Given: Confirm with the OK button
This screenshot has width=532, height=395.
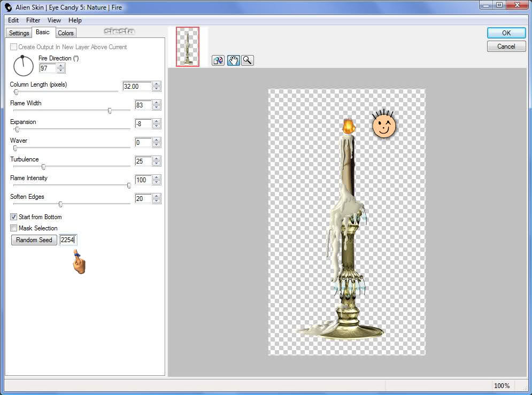Looking at the screenshot, I should pyautogui.click(x=506, y=33).
